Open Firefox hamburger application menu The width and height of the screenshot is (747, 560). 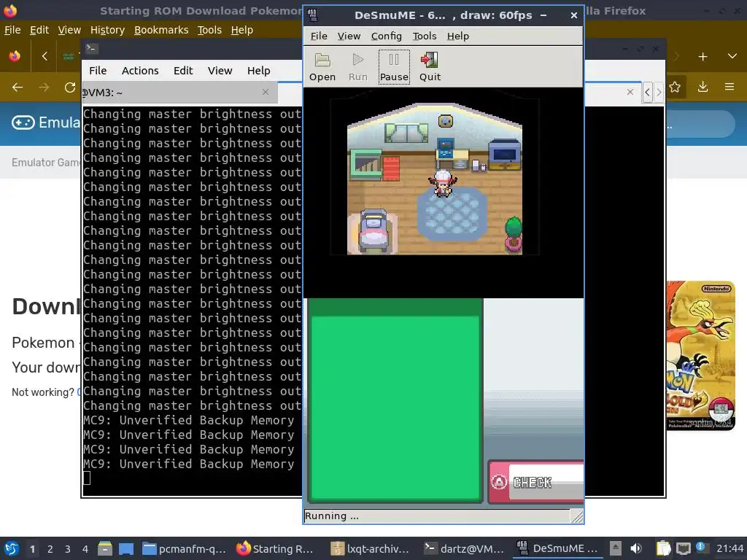[x=729, y=87]
